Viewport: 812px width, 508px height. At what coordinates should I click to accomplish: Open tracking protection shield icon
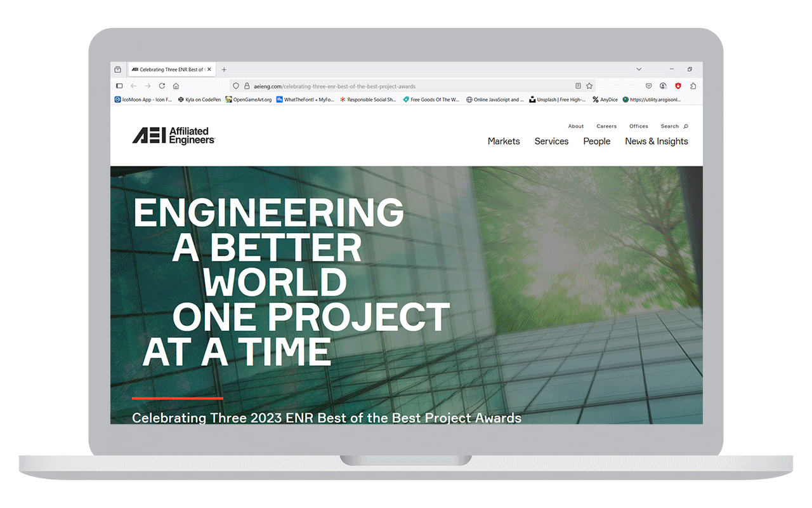pos(236,86)
